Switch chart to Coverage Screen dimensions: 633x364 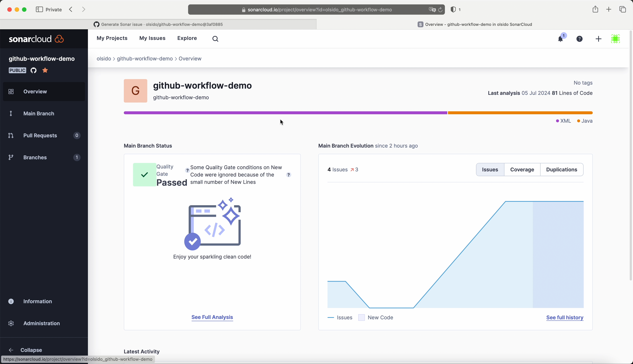[522, 170]
